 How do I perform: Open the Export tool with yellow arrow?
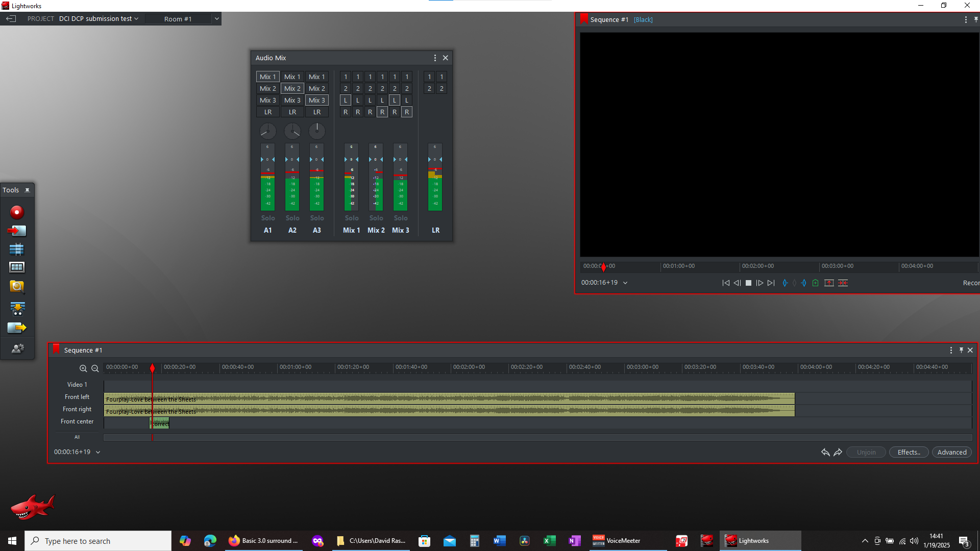click(x=17, y=328)
